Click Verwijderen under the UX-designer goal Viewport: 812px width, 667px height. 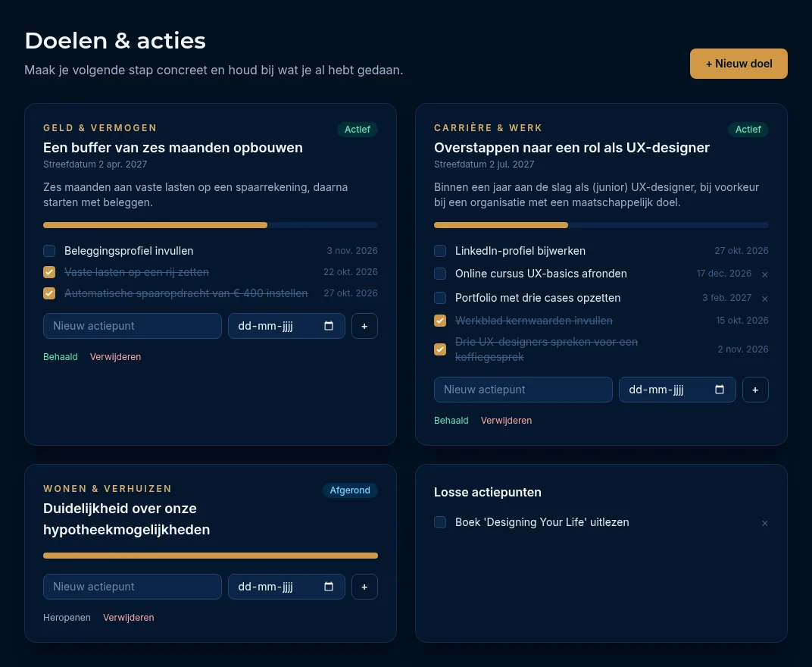506,421
